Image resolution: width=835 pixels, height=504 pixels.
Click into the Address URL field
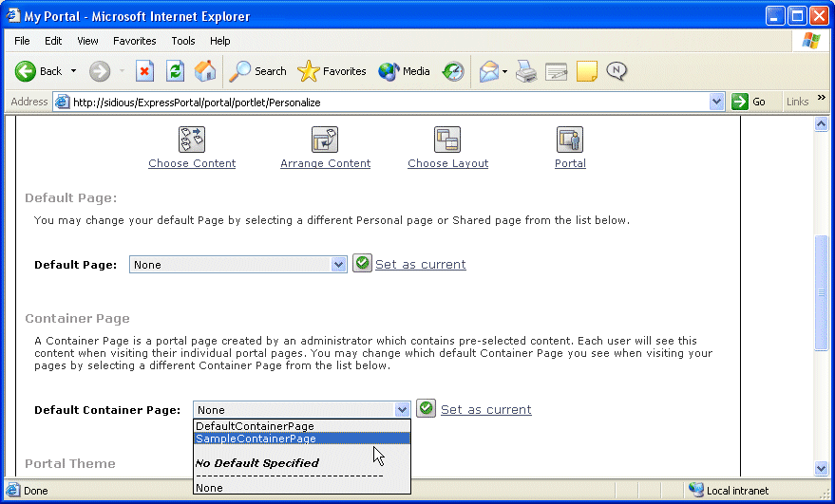pos(389,103)
